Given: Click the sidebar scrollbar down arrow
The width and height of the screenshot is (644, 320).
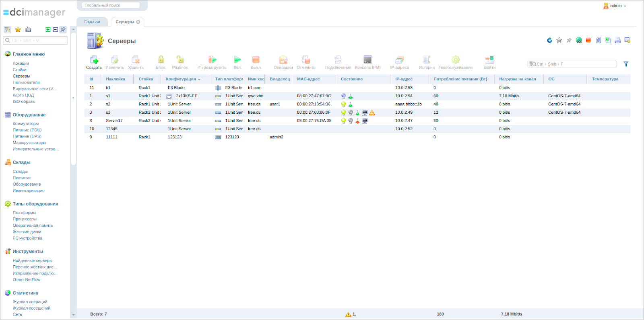Looking at the screenshot, I should click(x=73, y=315).
